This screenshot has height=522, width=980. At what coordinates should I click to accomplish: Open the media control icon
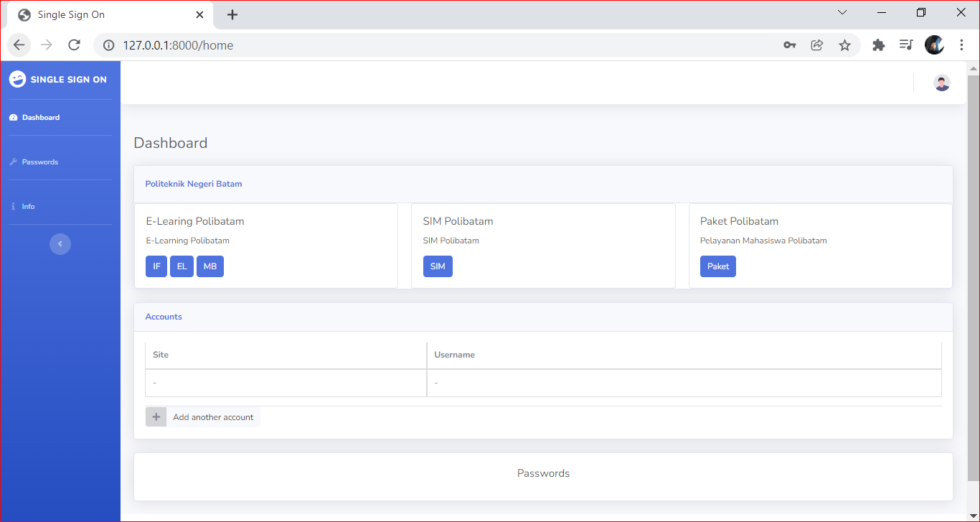[x=906, y=45]
